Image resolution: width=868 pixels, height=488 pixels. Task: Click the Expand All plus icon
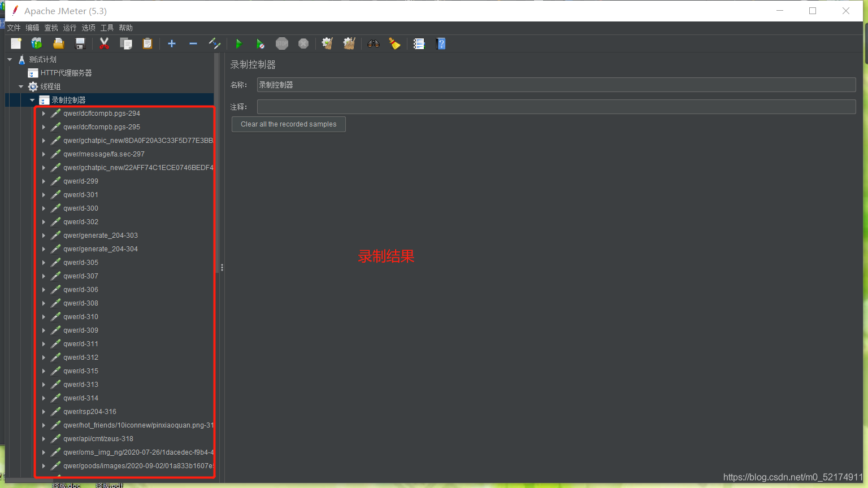[172, 43]
